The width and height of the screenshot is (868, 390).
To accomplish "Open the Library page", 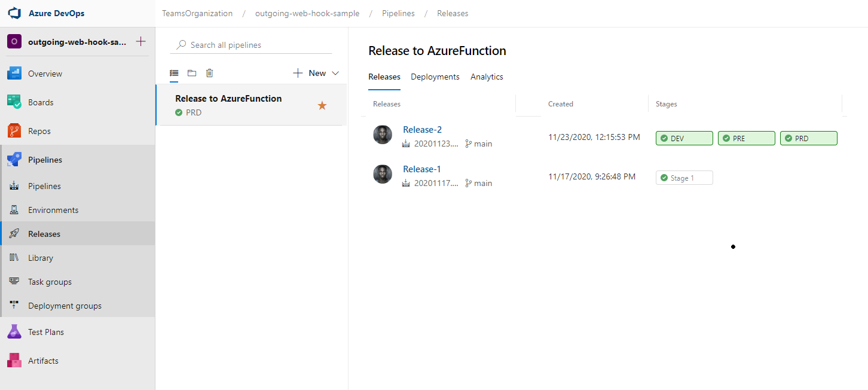I will point(40,257).
